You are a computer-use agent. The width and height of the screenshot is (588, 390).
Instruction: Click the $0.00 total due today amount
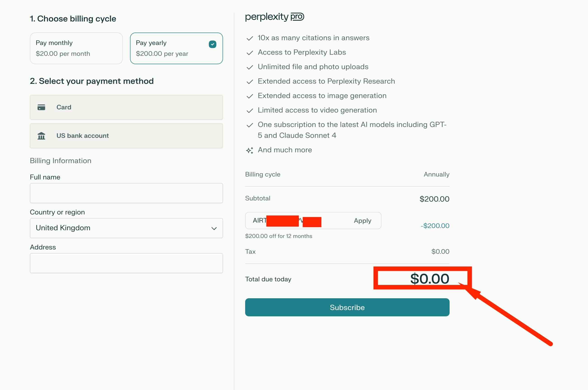(x=429, y=279)
